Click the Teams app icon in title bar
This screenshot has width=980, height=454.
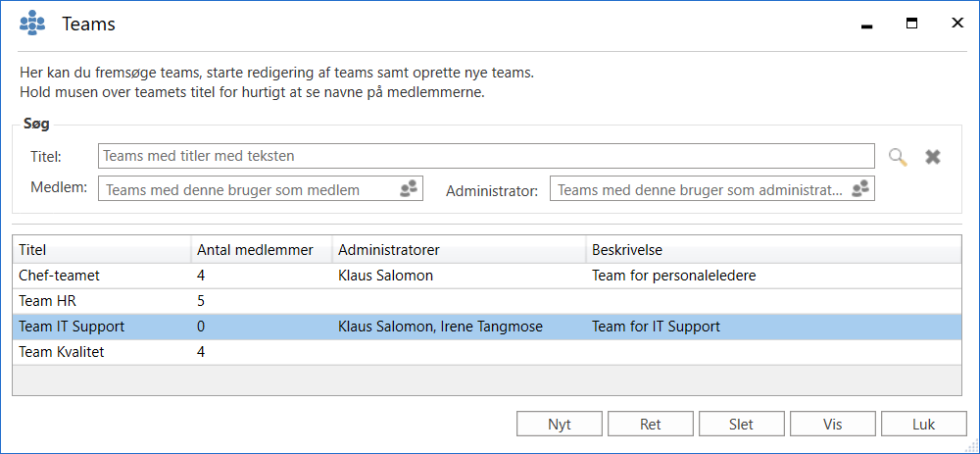tap(32, 24)
